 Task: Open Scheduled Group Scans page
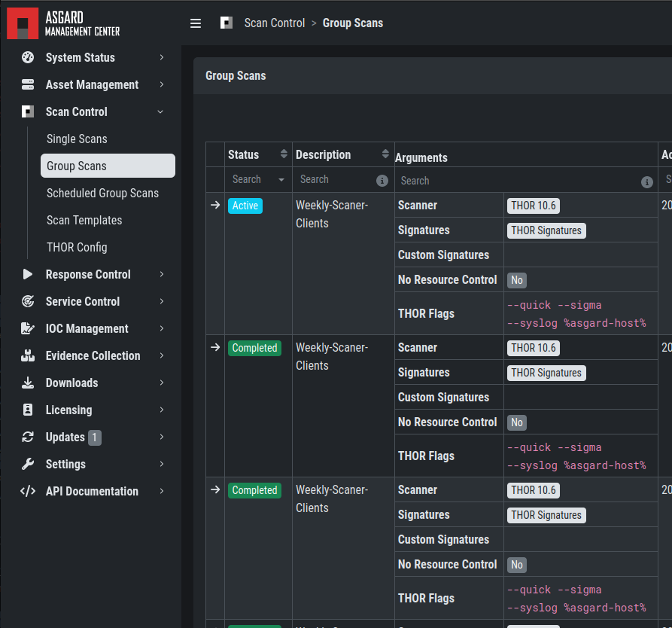coord(102,193)
